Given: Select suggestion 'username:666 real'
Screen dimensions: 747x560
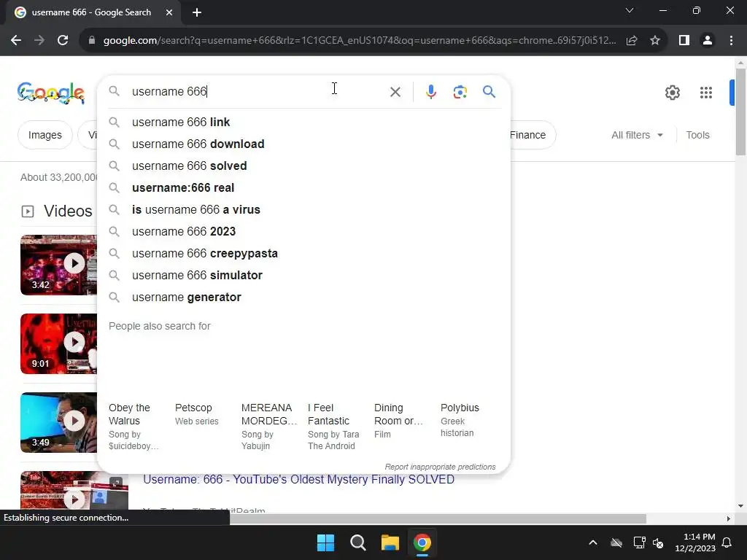Looking at the screenshot, I should 304,188.
